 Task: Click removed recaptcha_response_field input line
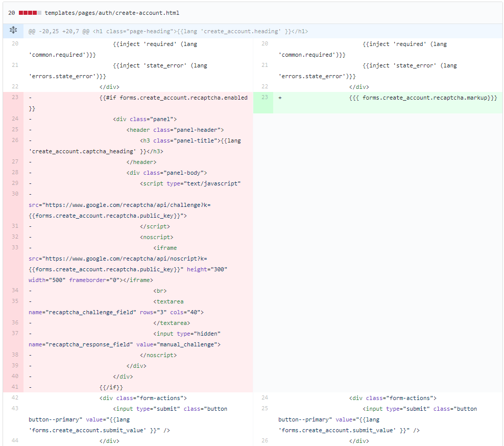click(125, 345)
